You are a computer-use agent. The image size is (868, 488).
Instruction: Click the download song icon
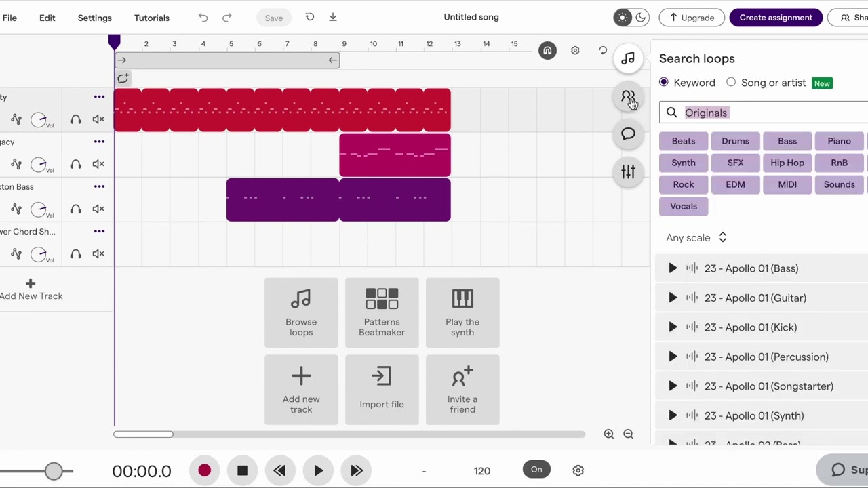(x=333, y=17)
